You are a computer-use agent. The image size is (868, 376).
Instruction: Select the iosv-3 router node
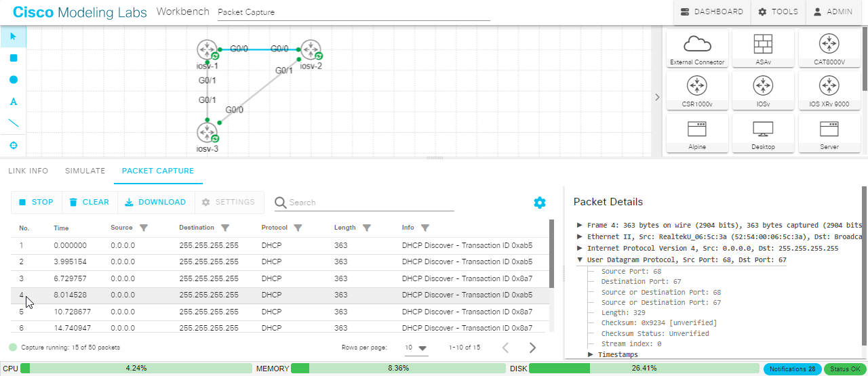(207, 132)
